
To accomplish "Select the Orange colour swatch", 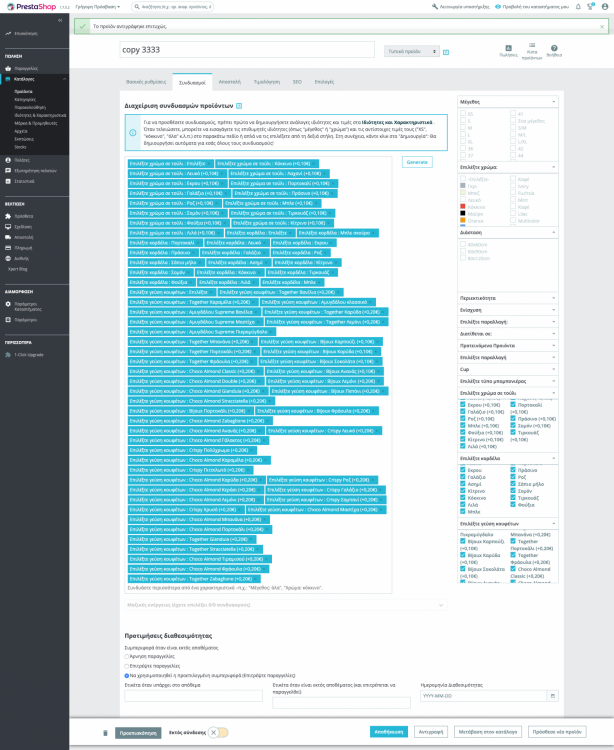I will pyautogui.click(x=462, y=221).
